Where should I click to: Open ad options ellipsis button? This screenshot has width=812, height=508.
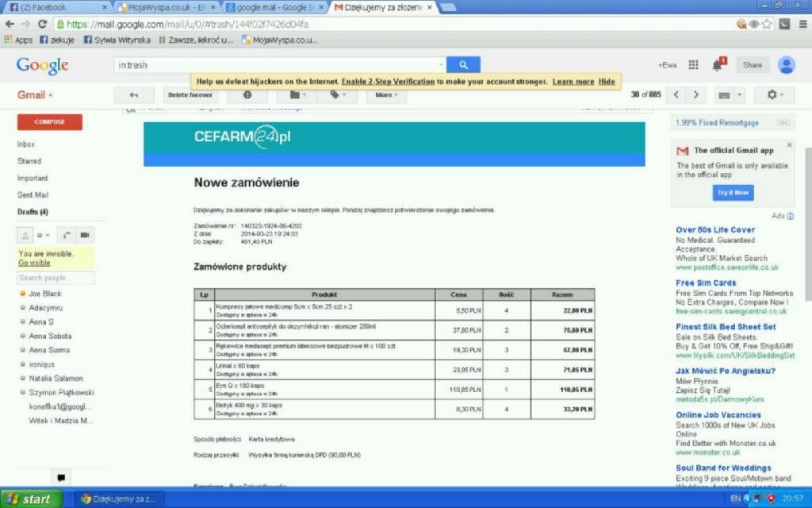783,123
